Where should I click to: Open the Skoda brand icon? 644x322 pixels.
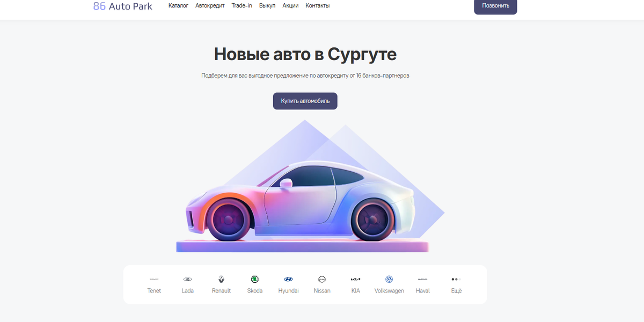(x=255, y=279)
